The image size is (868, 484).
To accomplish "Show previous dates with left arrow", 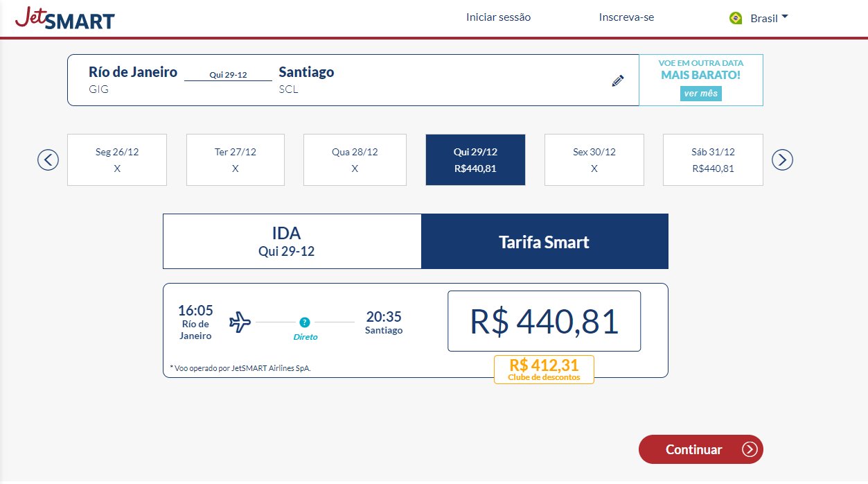I will click(48, 160).
